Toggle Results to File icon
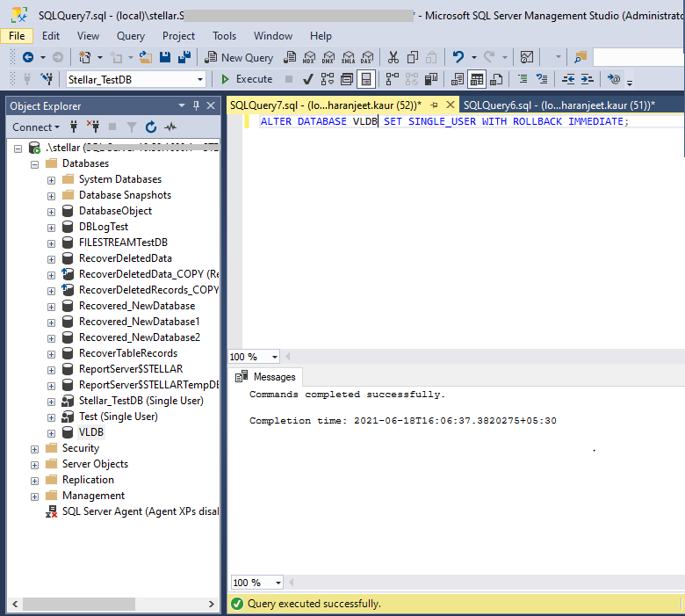The image size is (685, 616). pyautogui.click(x=496, y=79)
